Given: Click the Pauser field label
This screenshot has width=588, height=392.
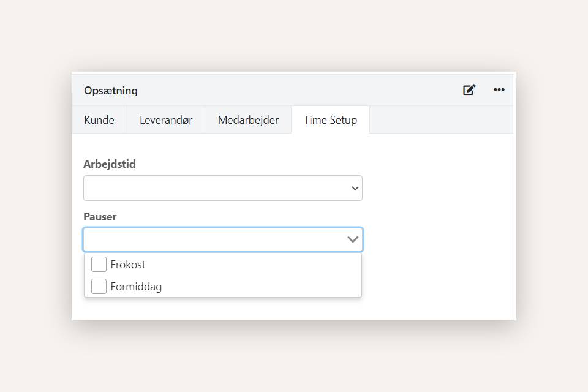Looking at the screenshot, I should tap(100, 217).
